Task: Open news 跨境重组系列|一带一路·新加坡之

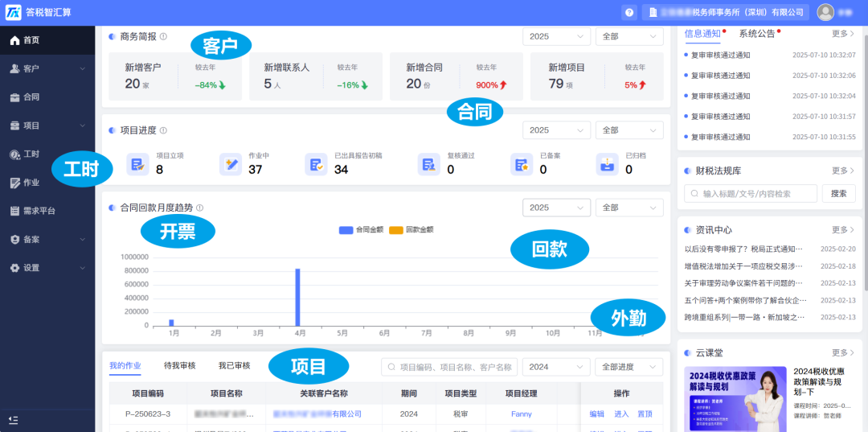Action: 743,317
